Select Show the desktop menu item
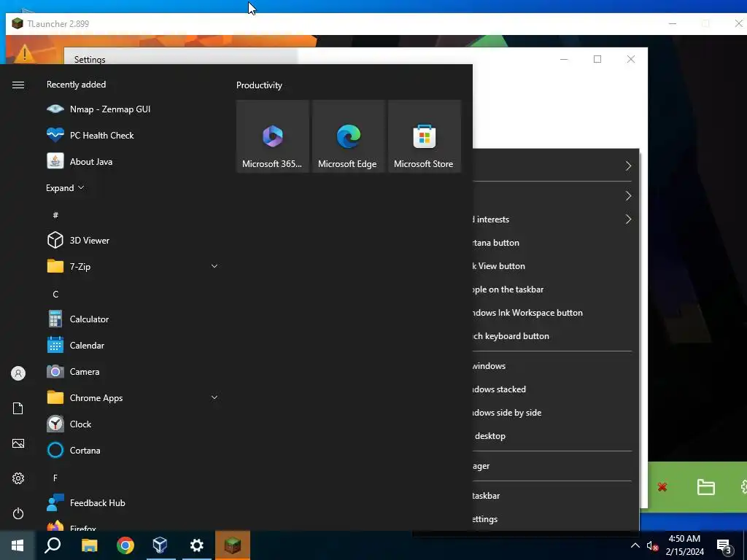Image resolution: width=747 pixels, height=560 pixels. click(x=555, y=436)
